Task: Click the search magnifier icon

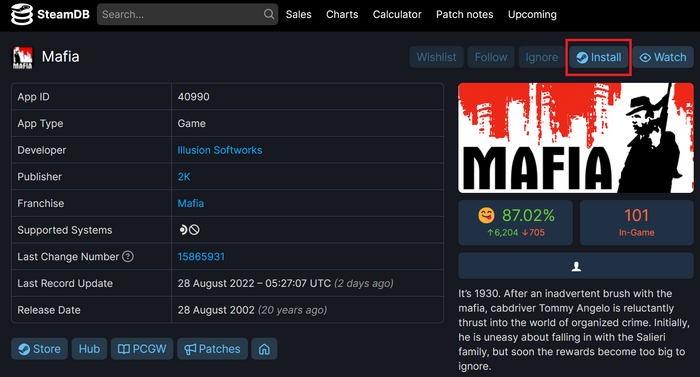Action: coord(269,14)
